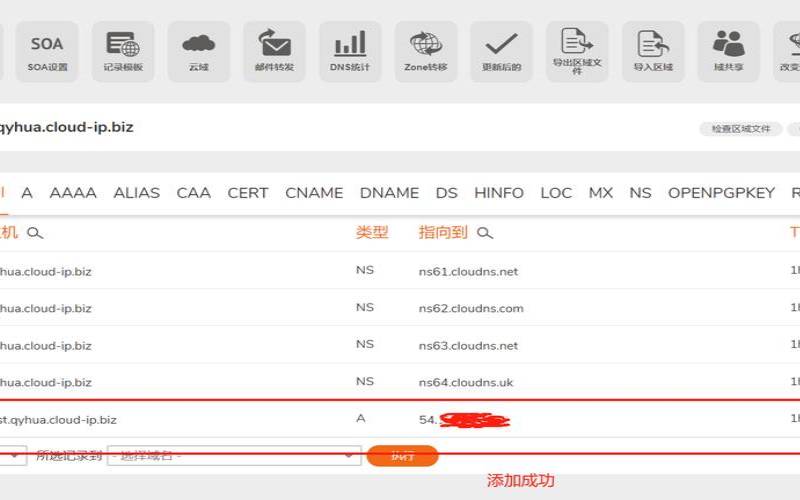Click the 检查区域文件 button
Screen dimensions: 800x500
click(x=740, y=129)
